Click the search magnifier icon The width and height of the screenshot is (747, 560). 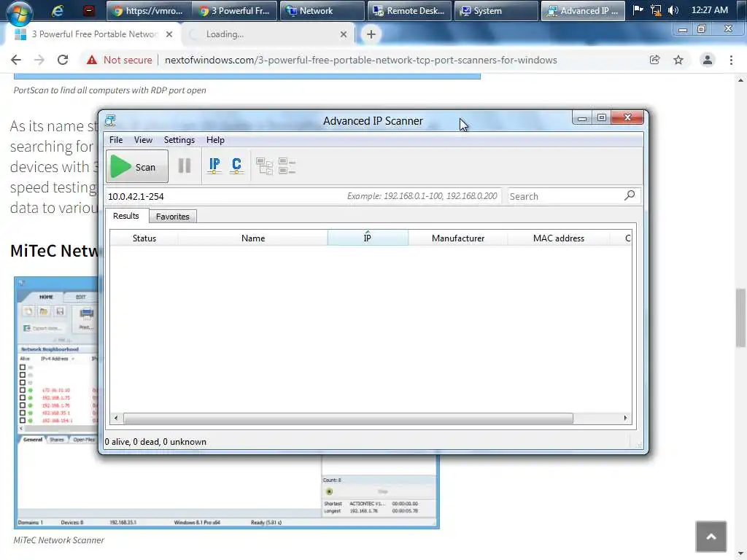click(630, 195)
